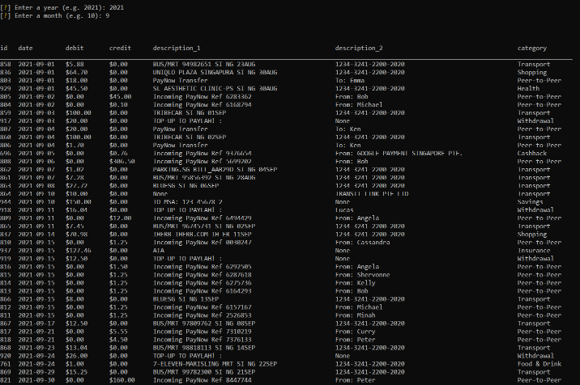Click the '$0.10' credit amount

[118, 105]
